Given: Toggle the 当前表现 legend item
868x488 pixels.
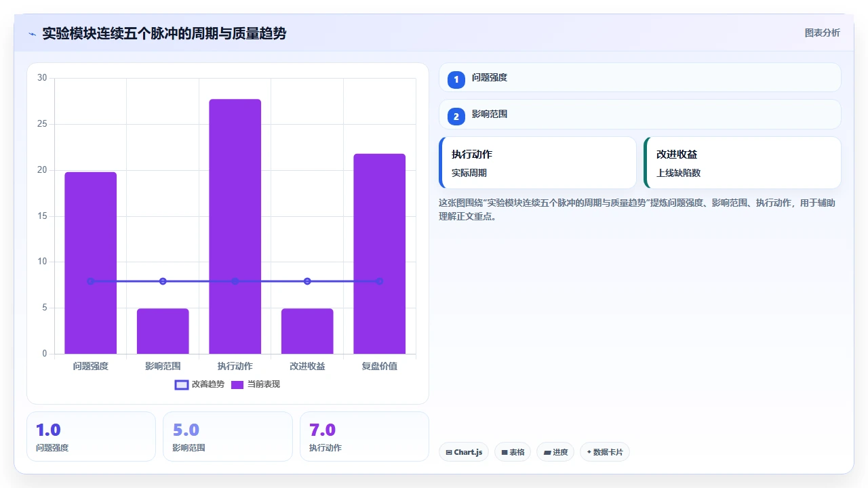Looking at the screenshot, I should point(255,384).
